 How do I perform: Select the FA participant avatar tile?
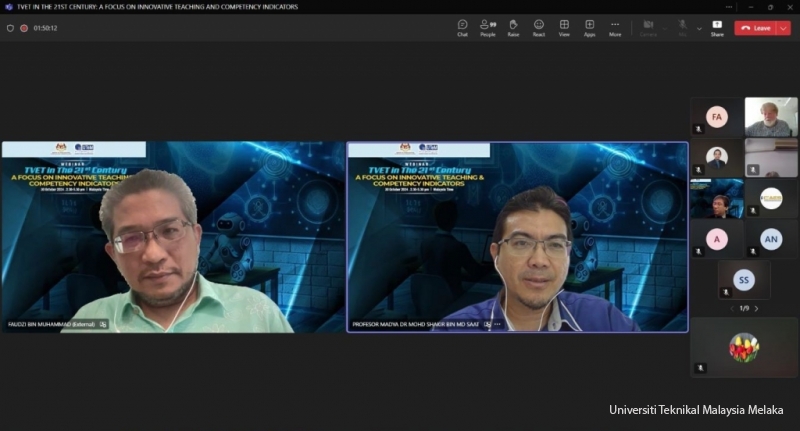(x=716, y=117)
